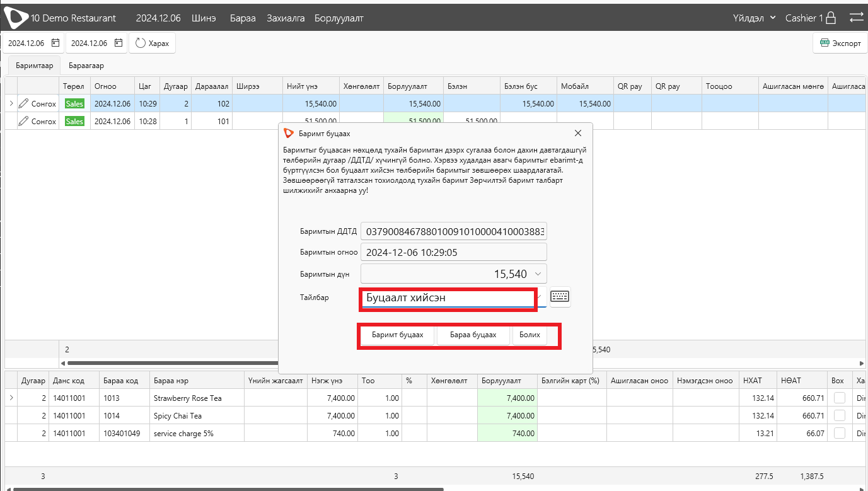
Task: Open the Тайлбар dropdown arrow
Action: point(541,297)
